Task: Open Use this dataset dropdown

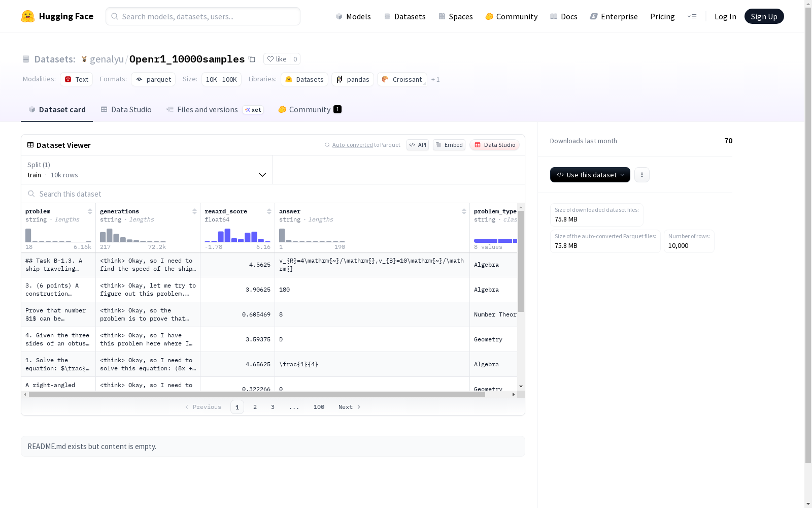Action: (x=590, y=175)
